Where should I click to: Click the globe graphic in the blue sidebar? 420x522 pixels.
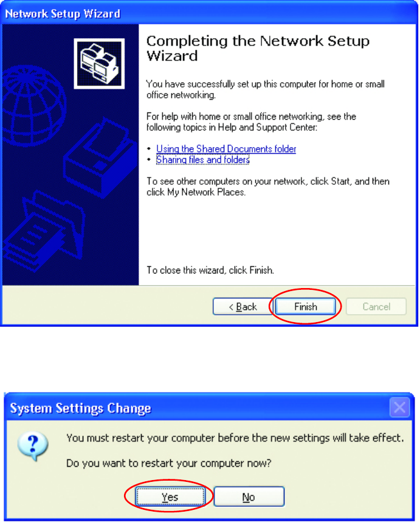[33, 106]
